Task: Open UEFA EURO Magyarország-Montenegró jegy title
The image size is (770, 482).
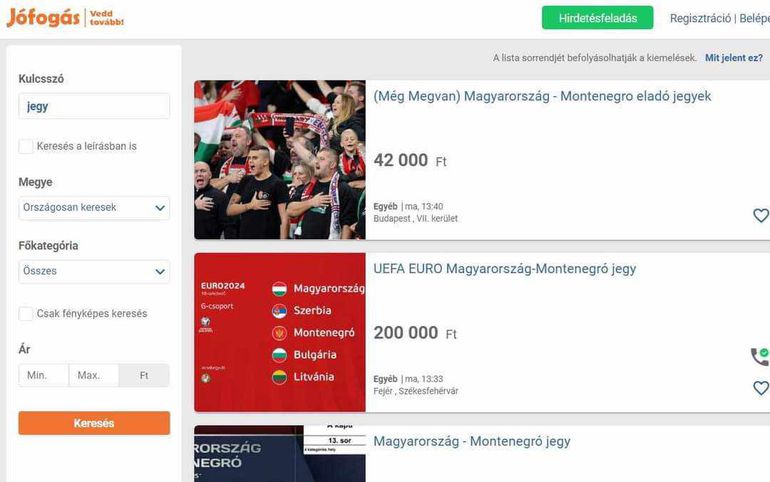Action: pyautogui.click(x=505, y=269)
